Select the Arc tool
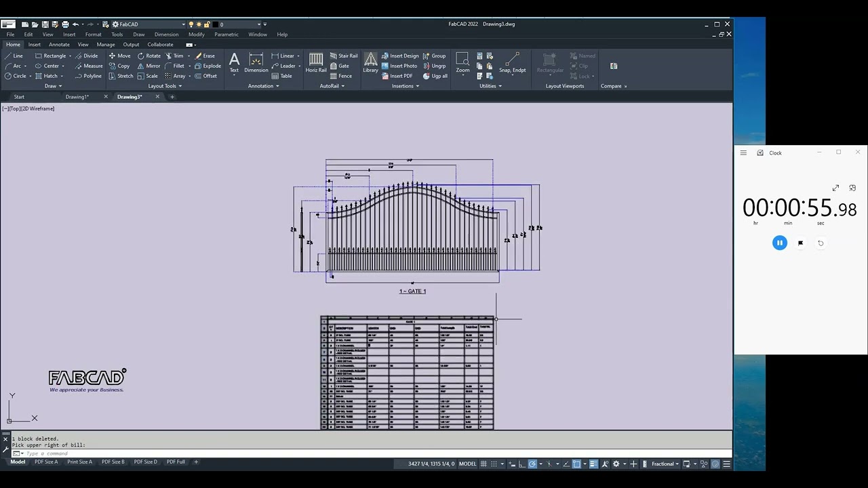The image size is (868, 488). [14, 66]
